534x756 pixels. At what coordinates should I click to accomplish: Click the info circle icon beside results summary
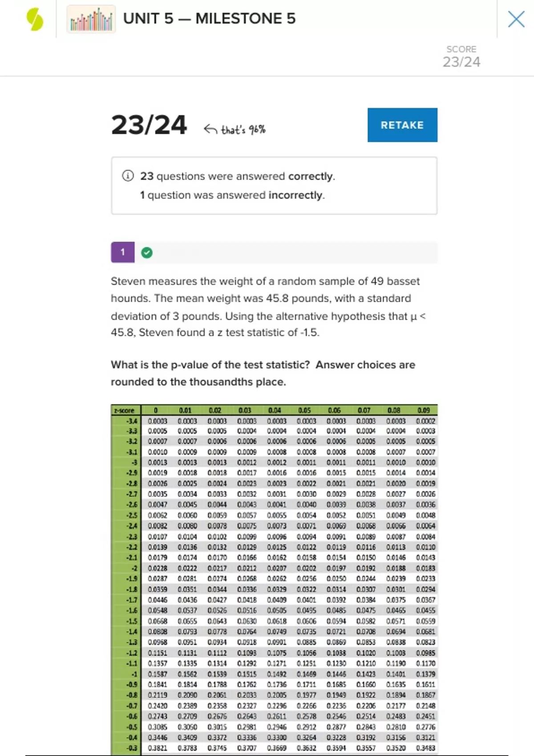[x=128, y=176]
